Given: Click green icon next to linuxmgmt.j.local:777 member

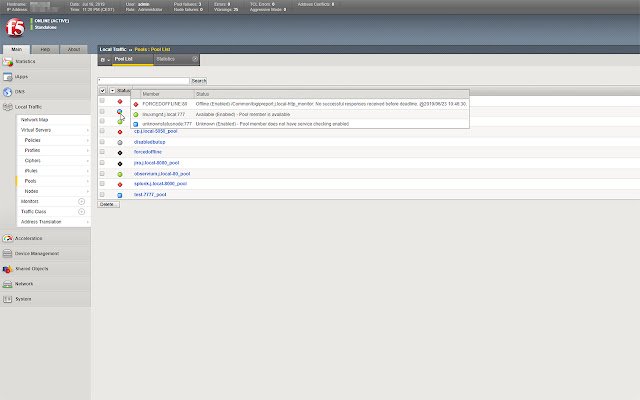Looking at the screenshot, I should pyautogui.click(x=136, y=115).
